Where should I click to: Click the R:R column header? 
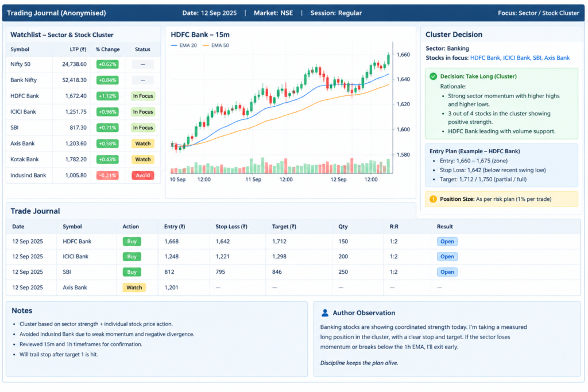click(394, 227)
